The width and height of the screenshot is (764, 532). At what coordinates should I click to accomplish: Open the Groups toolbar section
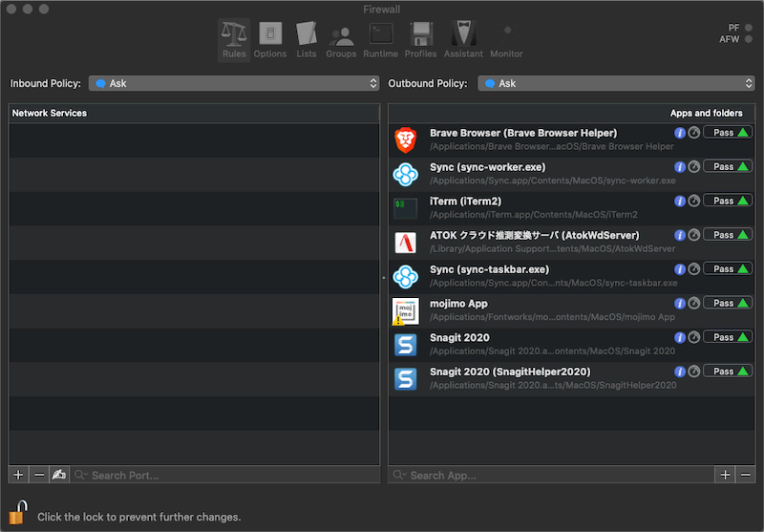pos(341,39)
